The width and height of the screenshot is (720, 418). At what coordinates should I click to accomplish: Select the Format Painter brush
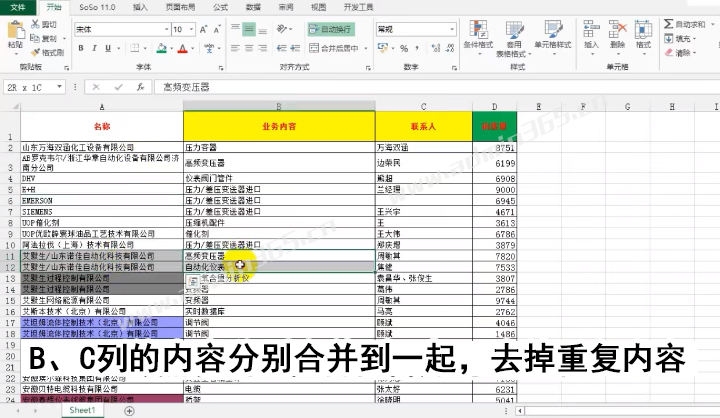point(35,52)
